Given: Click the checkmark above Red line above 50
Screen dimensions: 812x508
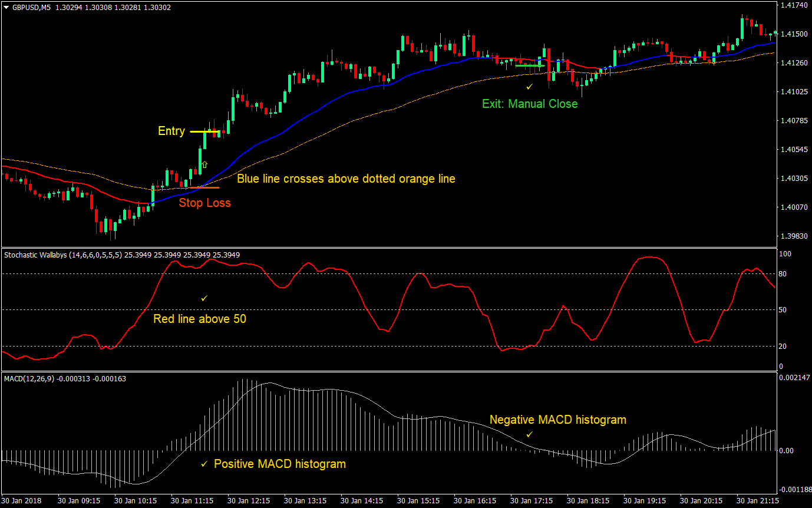Looking at the screenshot, I should tap(204, 298).
